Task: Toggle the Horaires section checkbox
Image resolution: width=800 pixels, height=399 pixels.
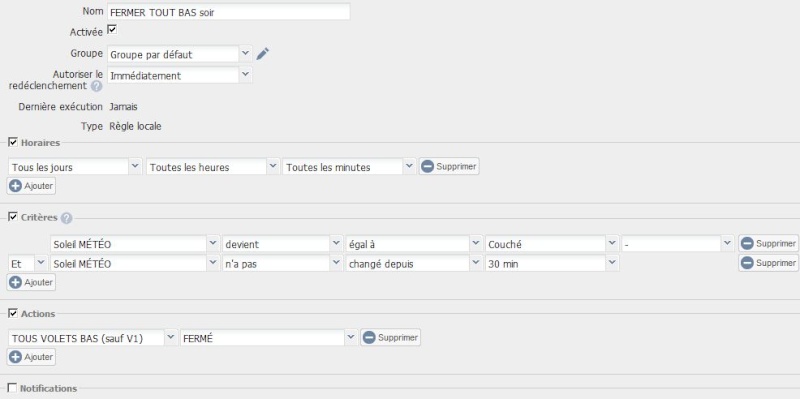Action: click(x=13, y=142)
